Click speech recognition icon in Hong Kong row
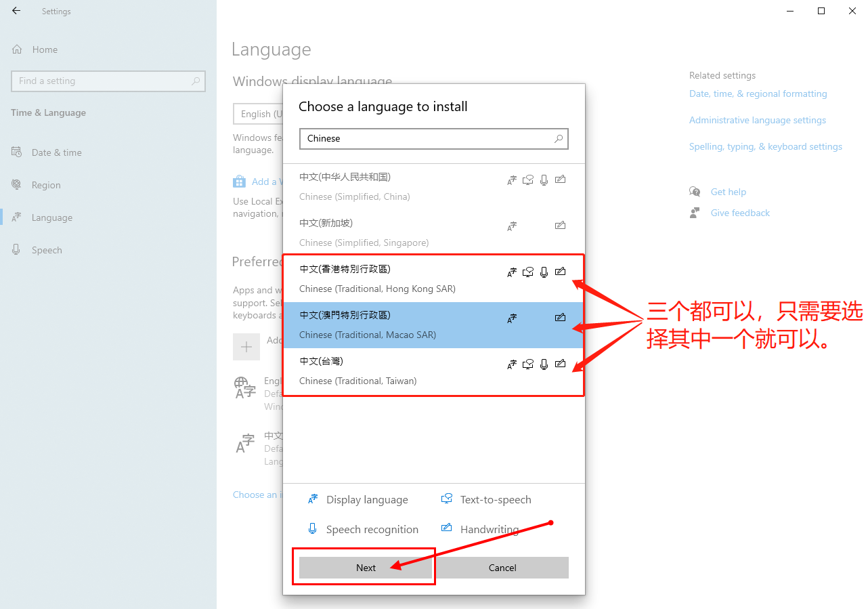Image resolution: width=868 pixels, height=609 pixels. 544,272
